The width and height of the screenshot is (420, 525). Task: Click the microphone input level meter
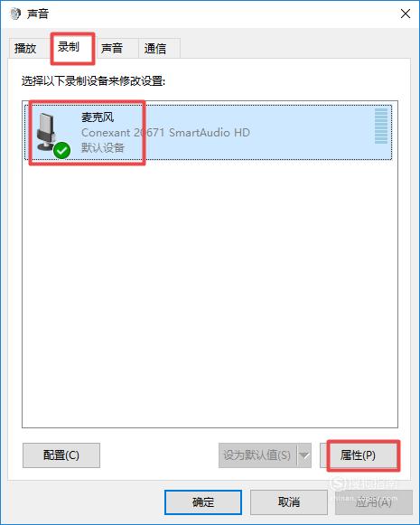(381, 126)
